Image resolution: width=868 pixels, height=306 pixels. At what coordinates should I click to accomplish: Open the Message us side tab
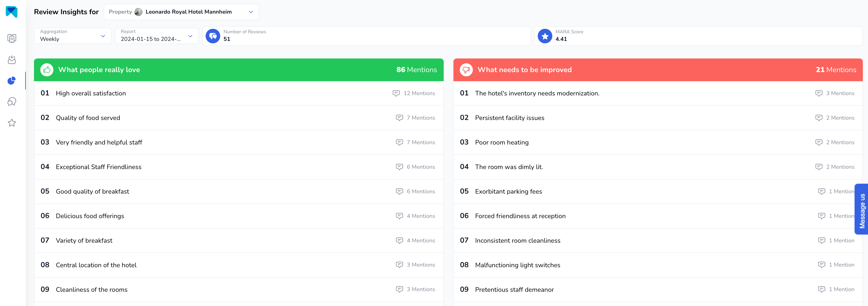862,209
